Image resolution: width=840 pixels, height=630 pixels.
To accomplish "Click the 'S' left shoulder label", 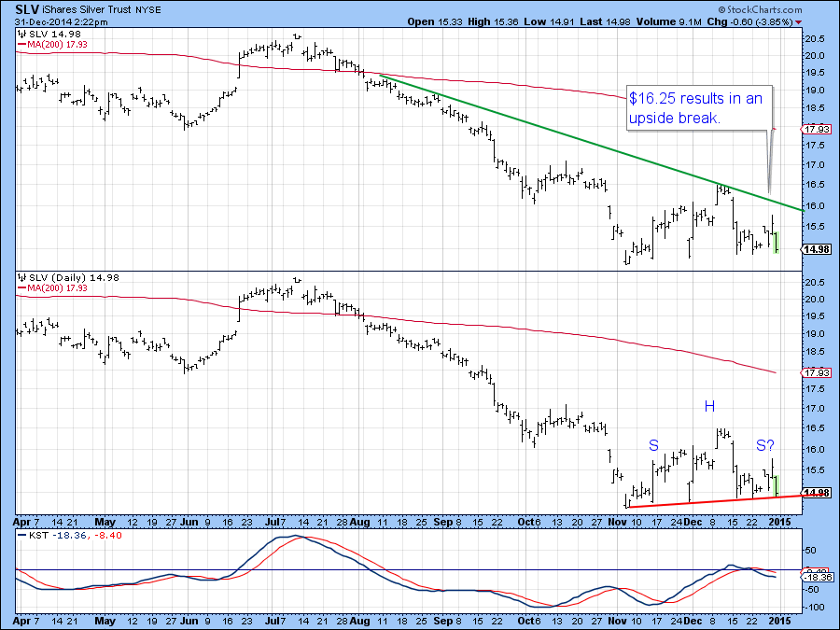I will [653, 444].
